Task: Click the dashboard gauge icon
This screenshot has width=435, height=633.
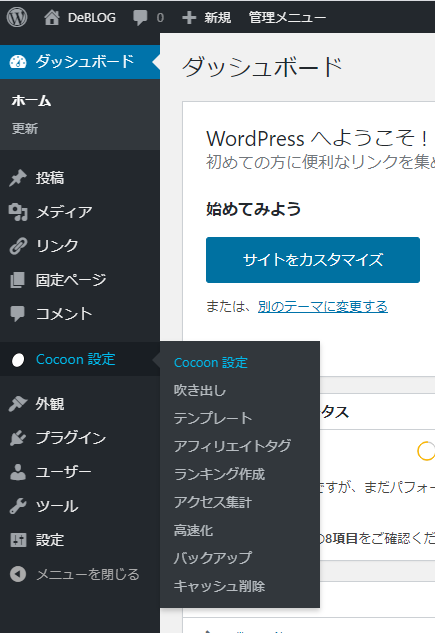Action: coord(18,62)
